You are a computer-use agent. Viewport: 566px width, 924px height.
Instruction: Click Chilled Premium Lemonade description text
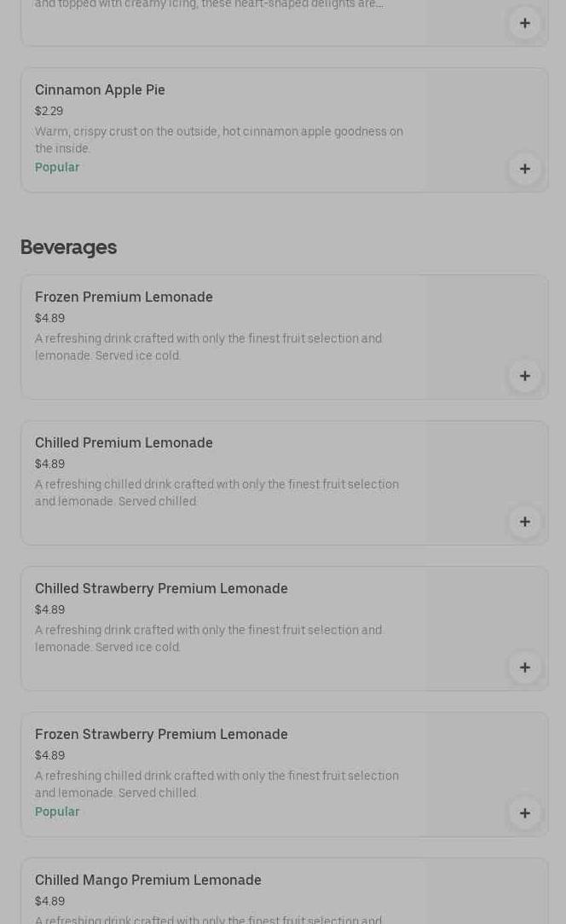coord(217,493)
